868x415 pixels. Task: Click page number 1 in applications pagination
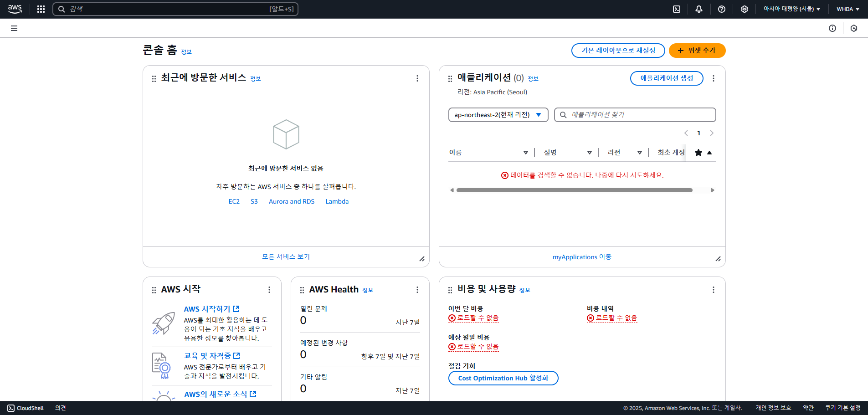[699, 133]
